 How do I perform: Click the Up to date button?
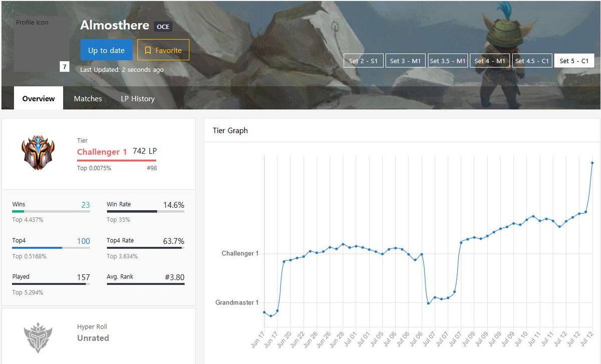(106, 50)
